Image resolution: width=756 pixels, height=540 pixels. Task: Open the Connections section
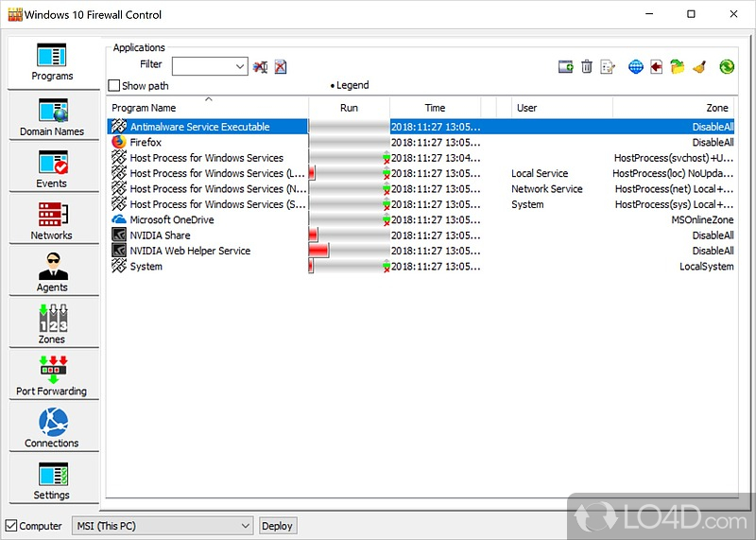click(54, 428)
